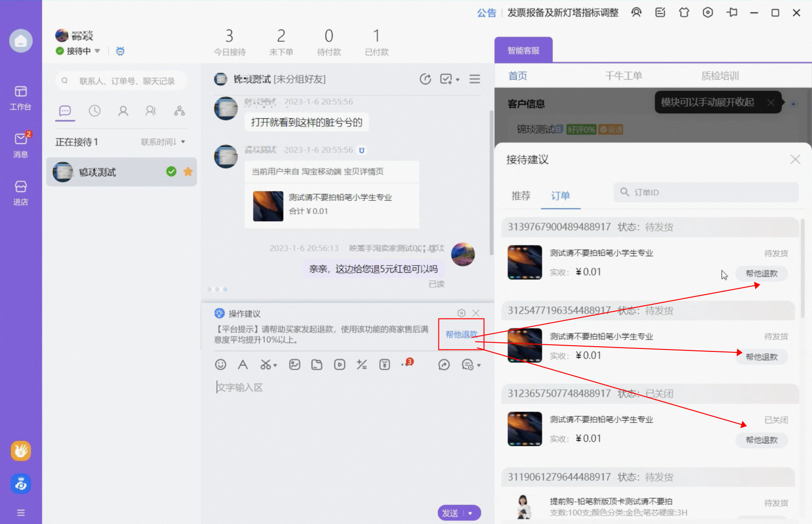This screenshot has height=524, width=812.
Task: Click 帮他退款 link in 操作建议 panel
Action: coord(461,334)
